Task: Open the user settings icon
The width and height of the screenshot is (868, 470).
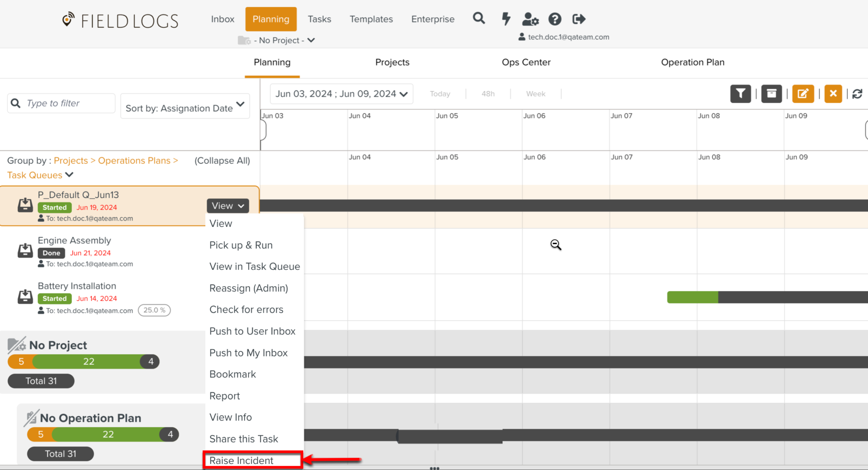Action: point(530,19)
